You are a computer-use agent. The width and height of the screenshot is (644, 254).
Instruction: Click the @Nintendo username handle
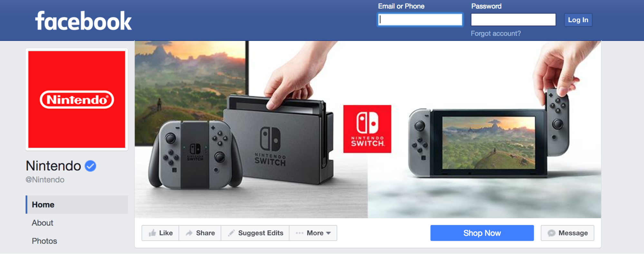coord(45,180)
